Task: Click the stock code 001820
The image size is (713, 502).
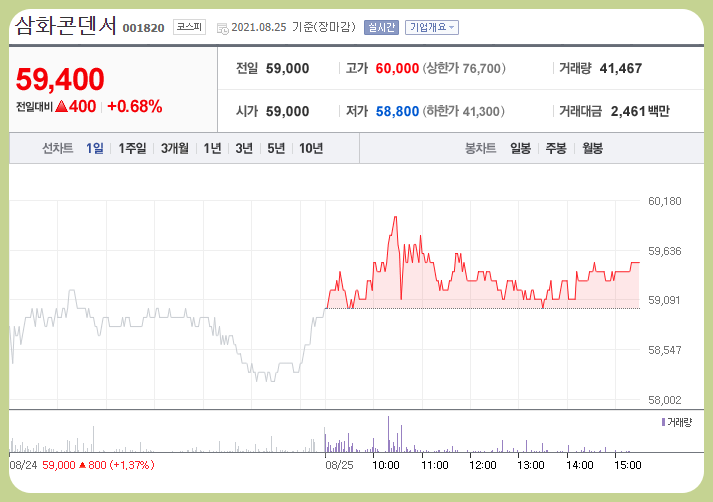Action: tap(143, 28)
